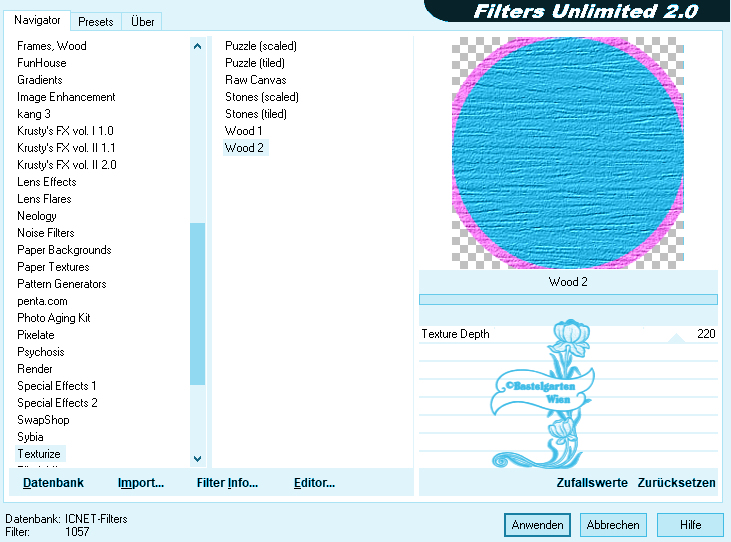Select Krusty's FX vol. II 1.1

[66, 148]
